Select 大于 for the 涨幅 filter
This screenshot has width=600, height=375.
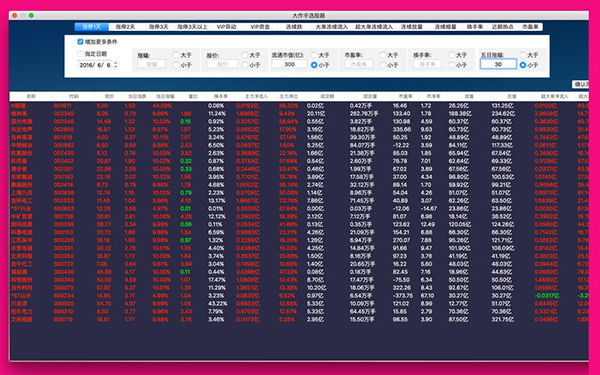click(176, 55)
